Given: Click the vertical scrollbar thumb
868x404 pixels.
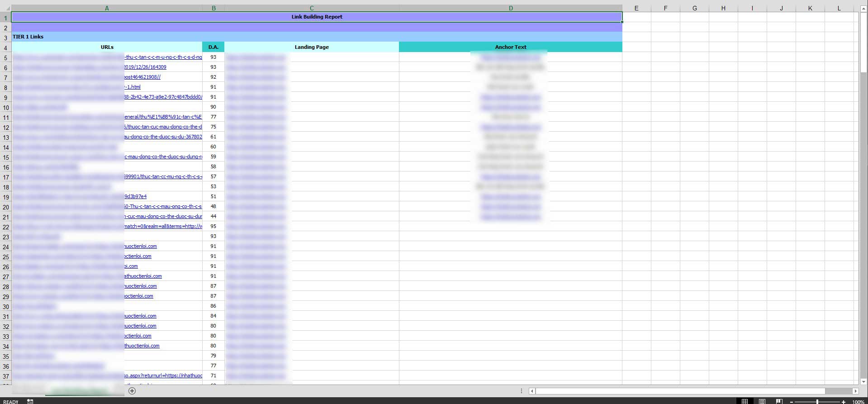Looking at the screenshot, I should [x=863, y=43].
